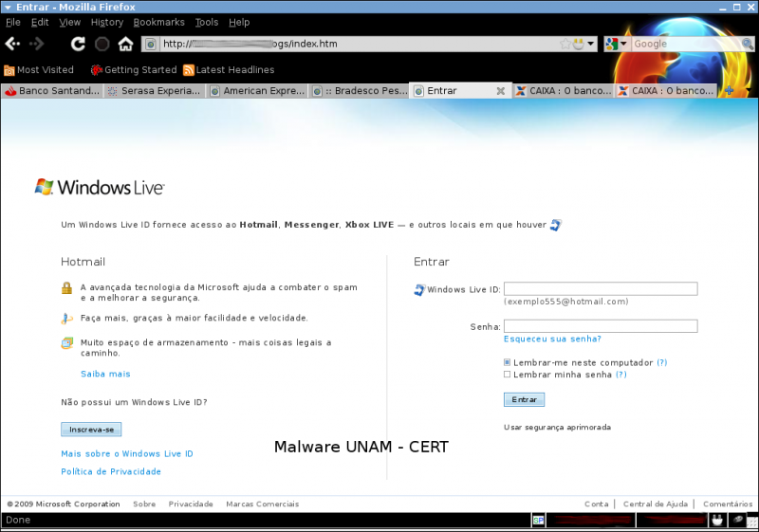Click the Inscreva-se button
759x532 pixels.
tap(91, 430)
